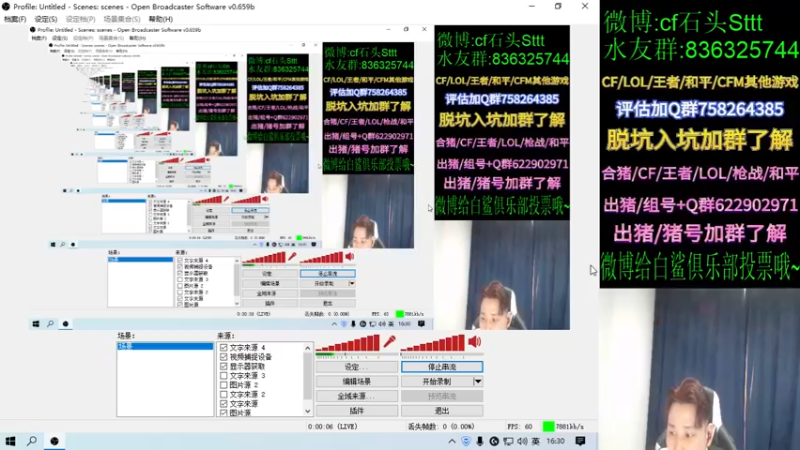Click the 设定... button
Image resolution: width=800 pixels, height=450 pixels.
pos(357,367)
